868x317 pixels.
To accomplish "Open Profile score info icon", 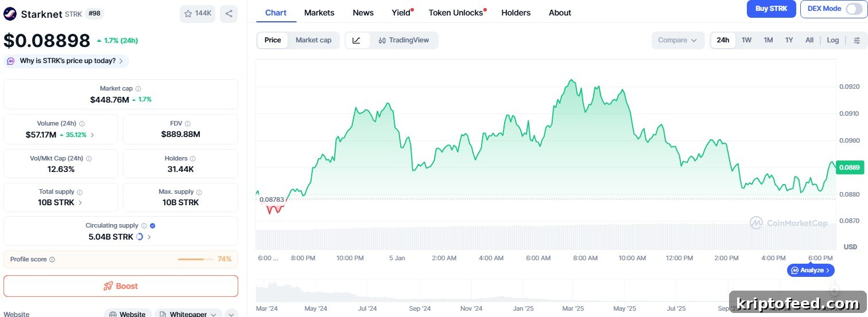I will tap(52, 260).
